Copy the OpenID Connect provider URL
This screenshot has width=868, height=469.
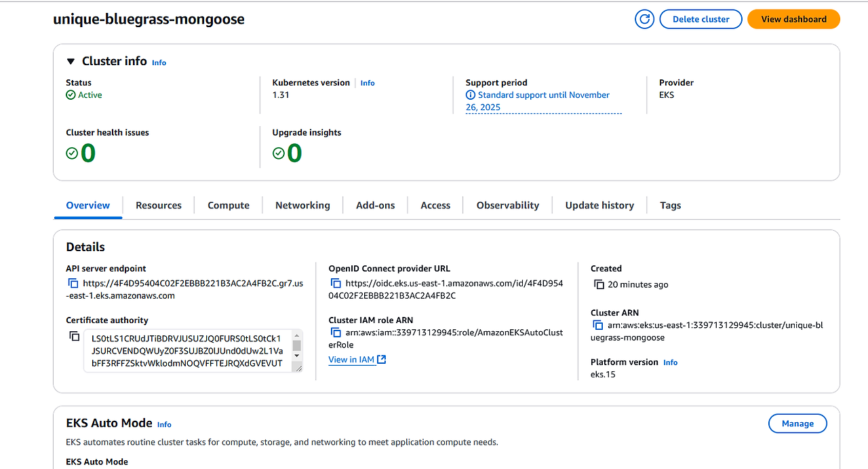335,283
